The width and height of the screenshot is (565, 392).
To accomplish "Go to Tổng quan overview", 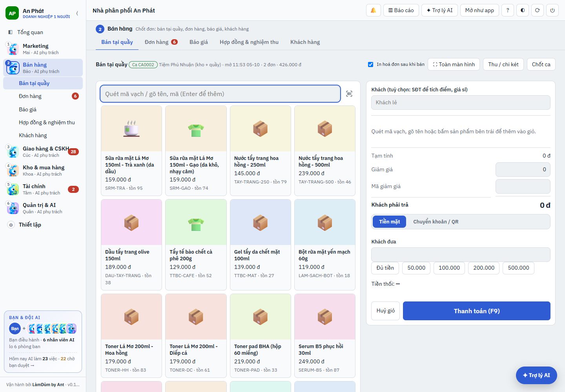I will [43, 32].
